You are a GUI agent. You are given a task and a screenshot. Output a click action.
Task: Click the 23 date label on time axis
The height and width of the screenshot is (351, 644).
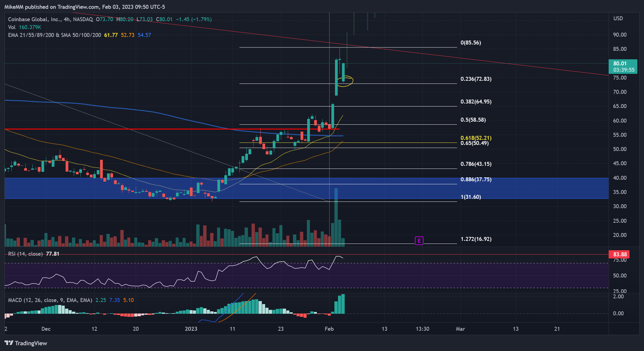(281, 329)
